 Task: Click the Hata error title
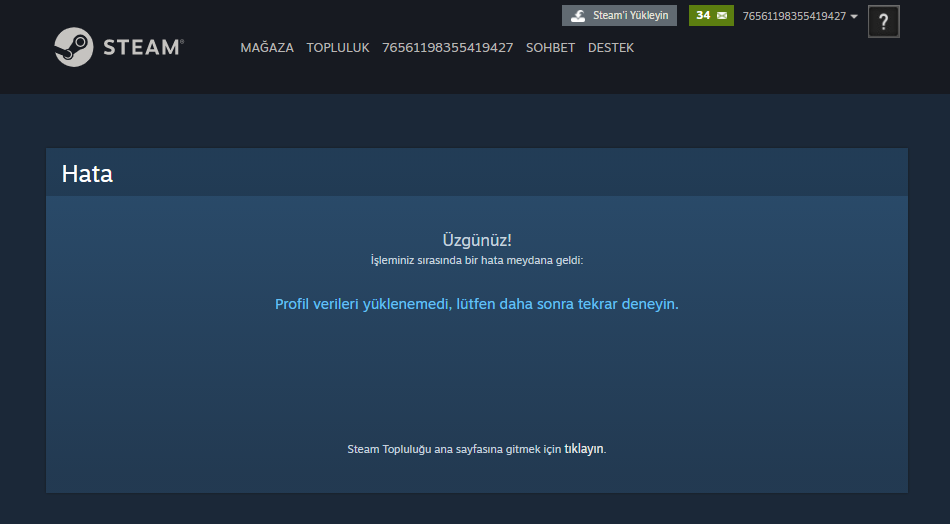tap(87, 174)
